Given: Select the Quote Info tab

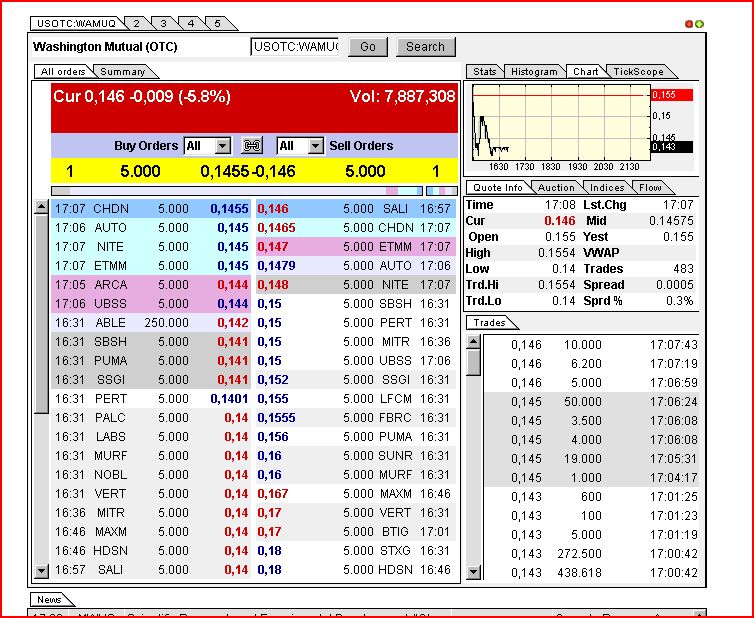Looking at the screenshot, I should (498, 188).
